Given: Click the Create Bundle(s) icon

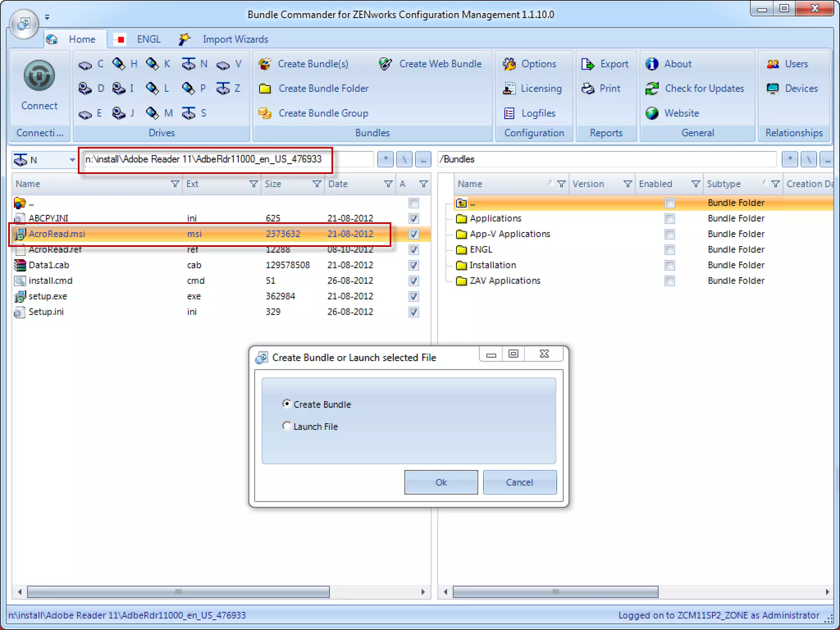Looking at the screenshot, I should [265, 64].
